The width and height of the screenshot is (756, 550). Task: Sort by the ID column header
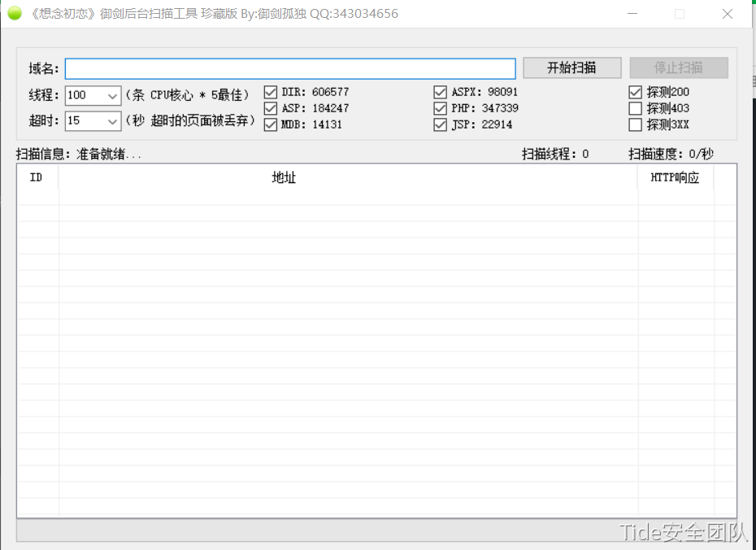[x=37, y=177]
